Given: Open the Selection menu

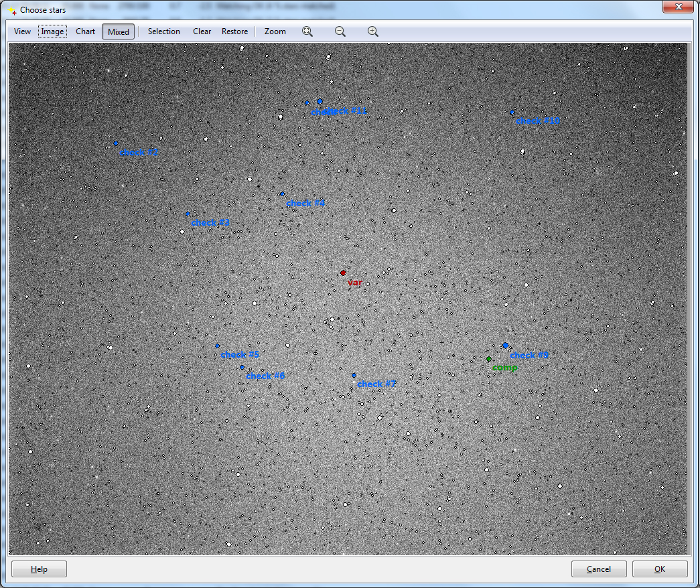Looking at the screenshot, I should [164, 31].
